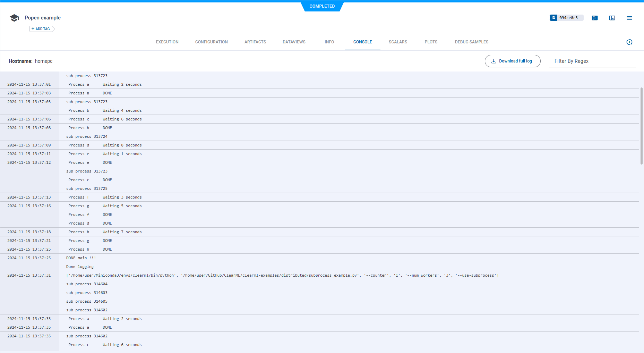This screenshot has height=353, width=644.
Task: Toggle the auto-refresh icon
Action: point(629,42)
